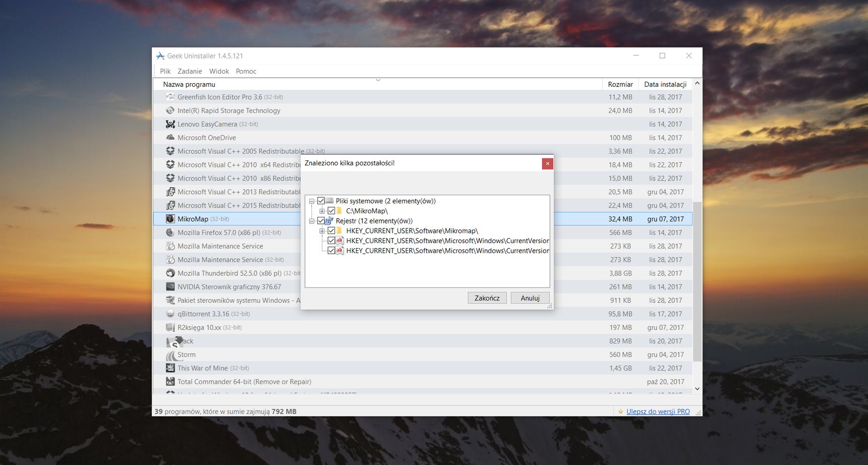Click the Visual C++ 2013 Redistributable icon
The height and width of the screenshot is (465, 868).
point(170,192)
